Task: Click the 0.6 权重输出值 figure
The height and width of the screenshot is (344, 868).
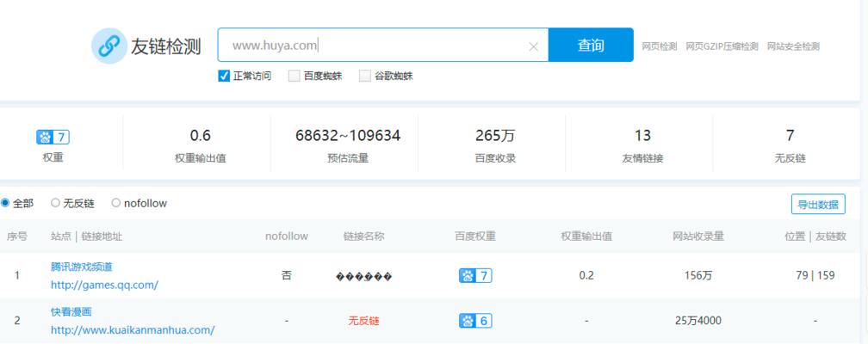Action: point(201,136)
